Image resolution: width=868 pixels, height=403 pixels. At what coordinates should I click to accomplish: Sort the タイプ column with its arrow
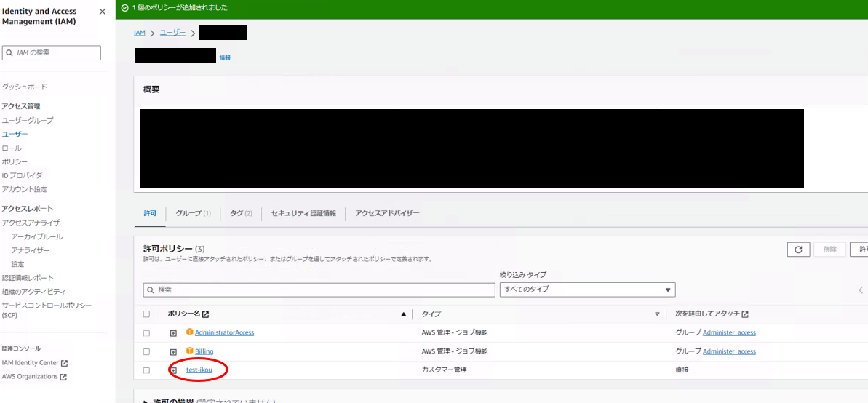point(657,314)
